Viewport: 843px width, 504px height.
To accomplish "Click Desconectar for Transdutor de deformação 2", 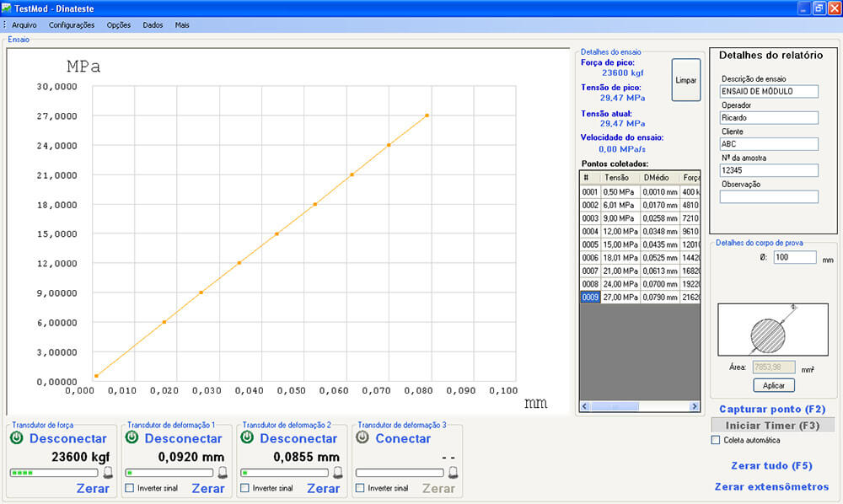I will coord(298,438).
